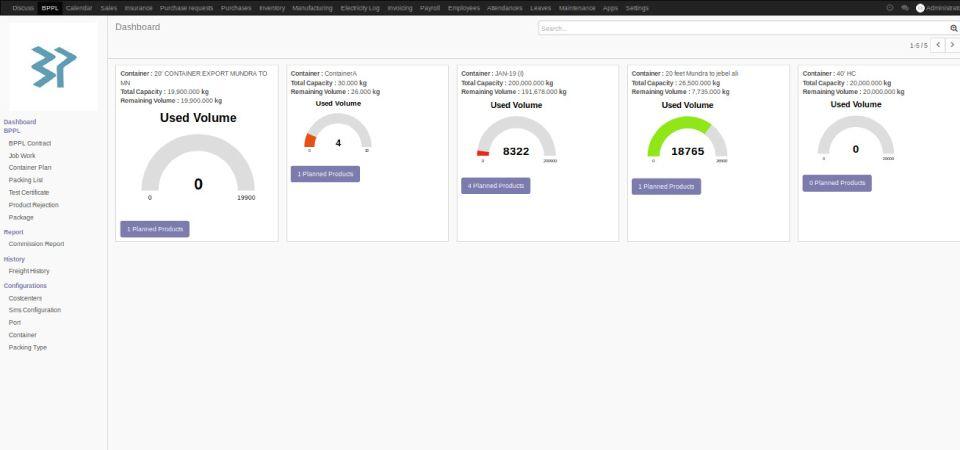
Task: Open Freight History in sidebar
Action: 29,271
